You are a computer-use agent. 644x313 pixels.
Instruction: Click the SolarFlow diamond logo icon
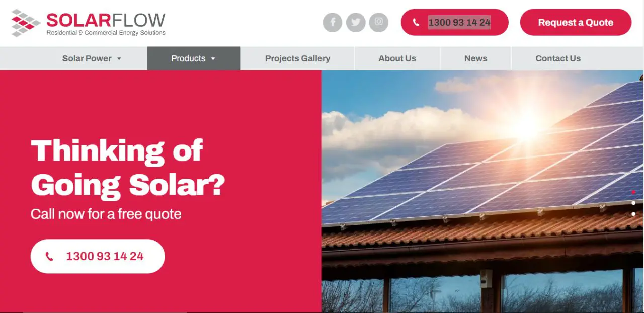pos(26,23)
